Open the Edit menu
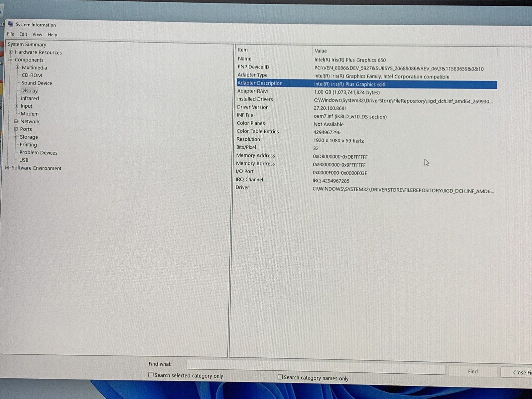 [23, 34]
